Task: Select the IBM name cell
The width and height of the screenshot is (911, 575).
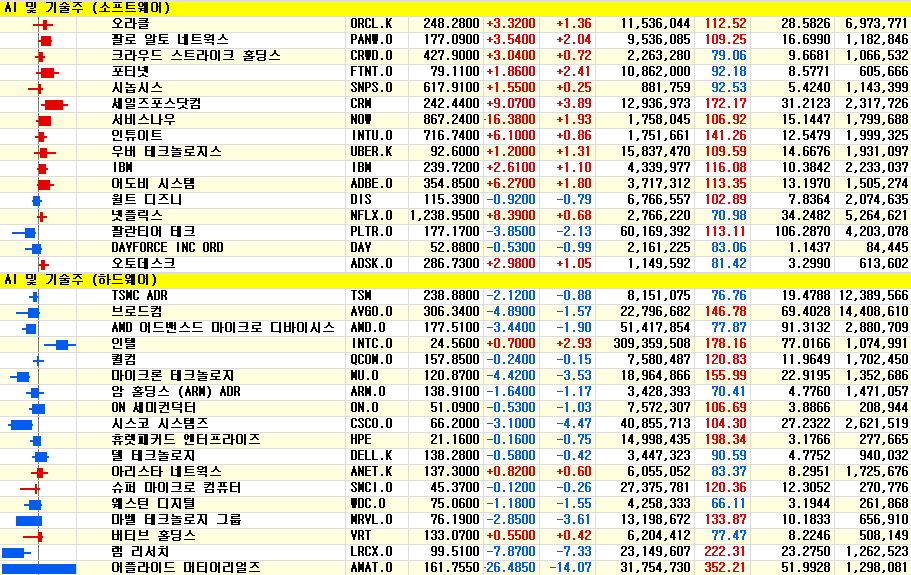Action: pos(123,168)
